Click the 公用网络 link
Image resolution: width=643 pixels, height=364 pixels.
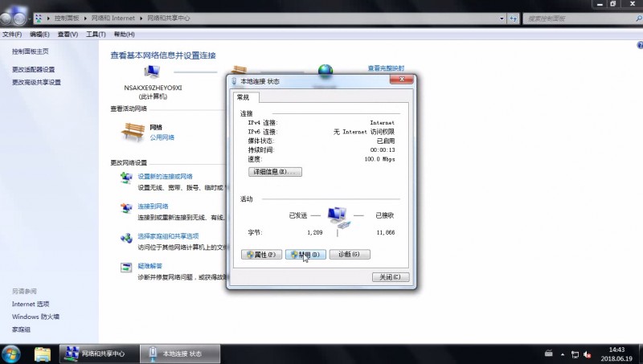(162, 137)
